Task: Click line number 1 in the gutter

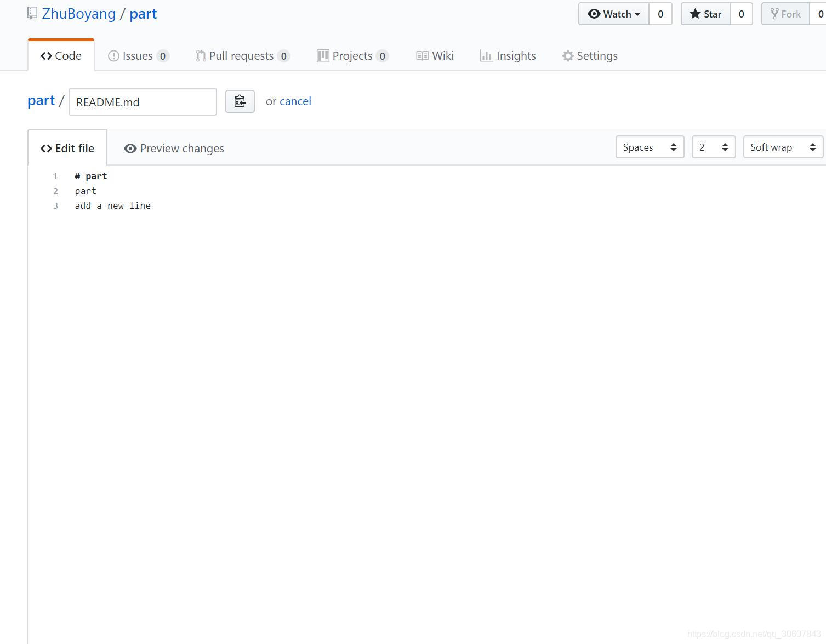Action: click(x=55, y=176)
